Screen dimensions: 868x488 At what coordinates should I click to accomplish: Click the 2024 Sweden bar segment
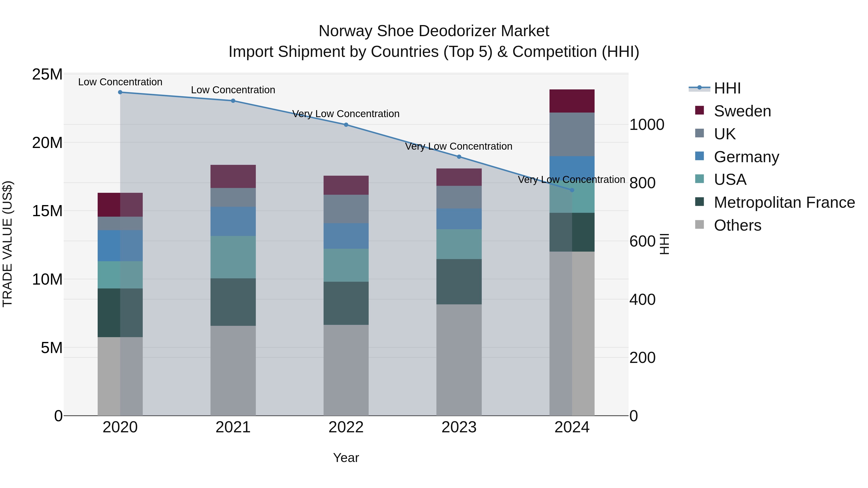click(x=572, y=101)
